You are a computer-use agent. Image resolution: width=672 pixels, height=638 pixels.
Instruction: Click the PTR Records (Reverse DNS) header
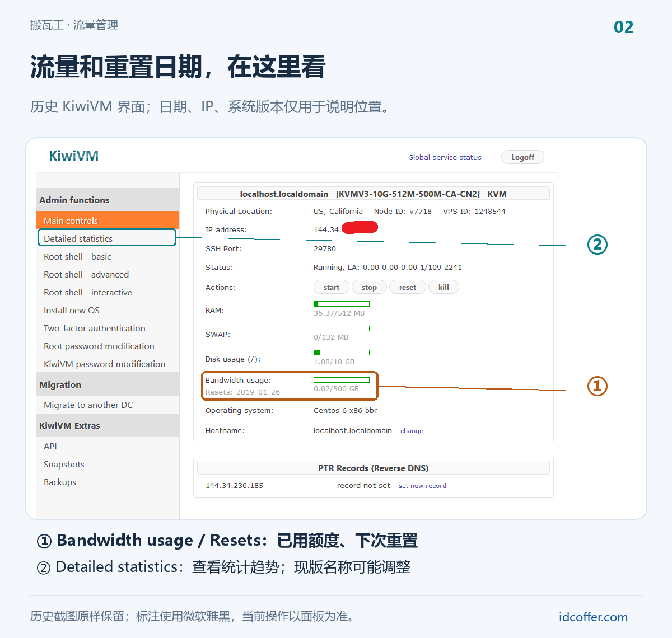click(x=374, y=468)
